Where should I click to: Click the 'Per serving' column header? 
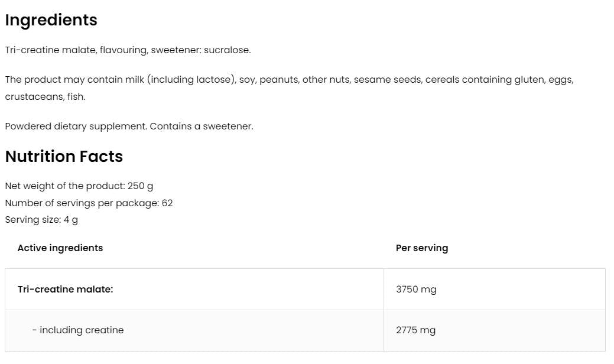421,248
